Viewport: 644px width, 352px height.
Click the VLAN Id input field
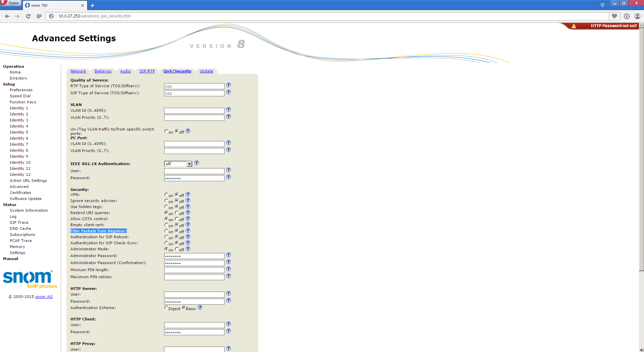tap(194, 111)
